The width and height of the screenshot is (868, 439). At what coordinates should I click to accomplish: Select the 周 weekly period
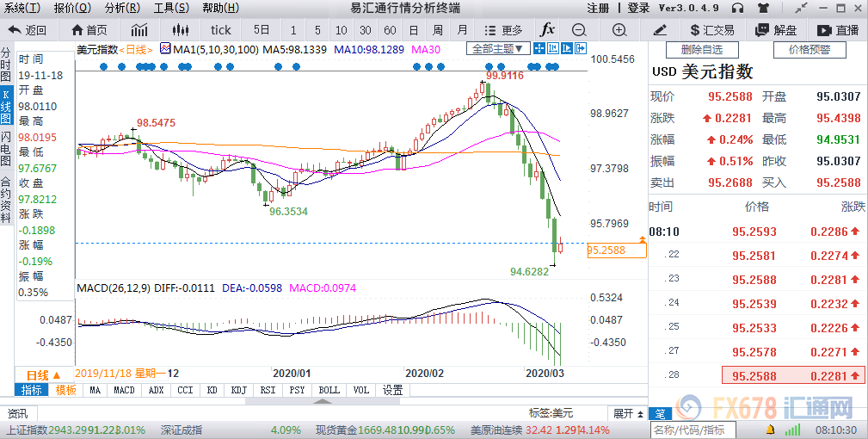[438, 30]
